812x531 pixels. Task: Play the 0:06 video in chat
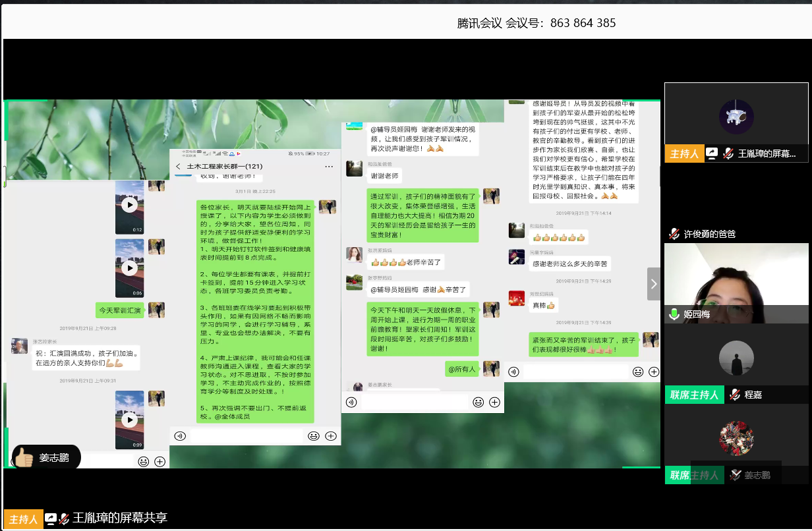[x=130, y=268]
